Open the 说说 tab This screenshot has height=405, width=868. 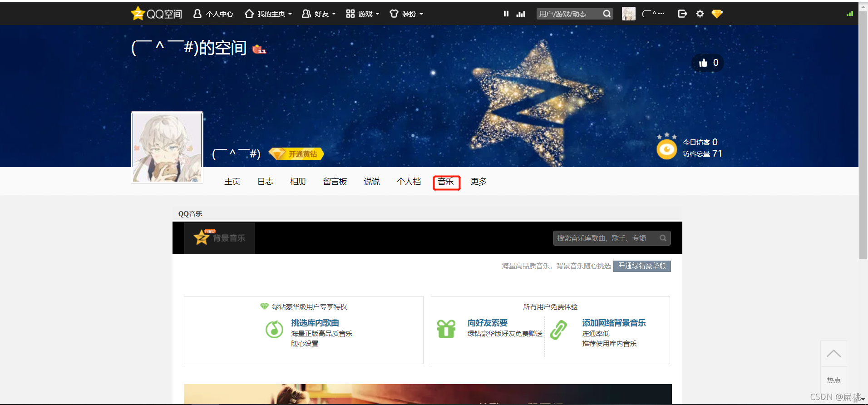(372, 182)
